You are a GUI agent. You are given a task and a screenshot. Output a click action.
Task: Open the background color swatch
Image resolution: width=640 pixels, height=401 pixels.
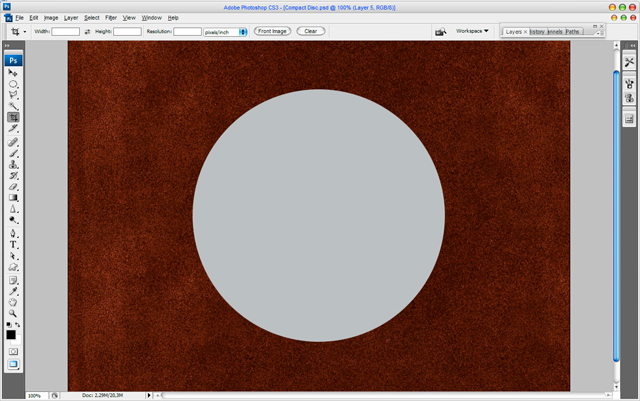pyautogui.click(x=18, y=341)
